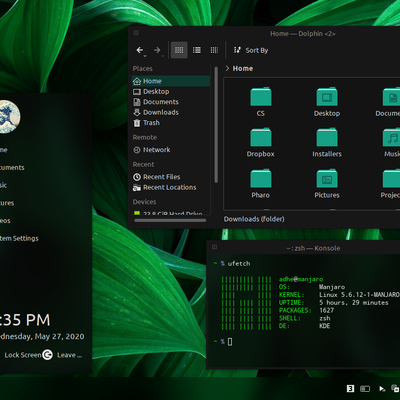Click the Home place icon
Viewport: 400px width, 400px height.
(137, 81)
